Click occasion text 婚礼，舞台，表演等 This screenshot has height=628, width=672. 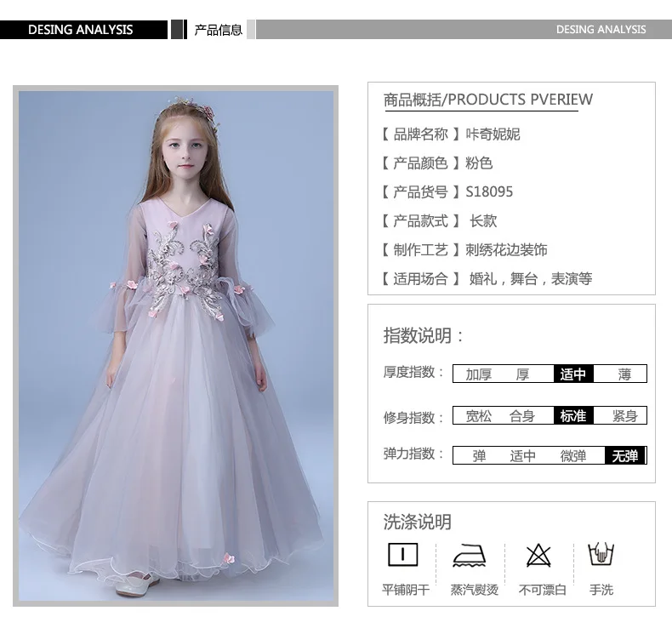tap(531, 278)
